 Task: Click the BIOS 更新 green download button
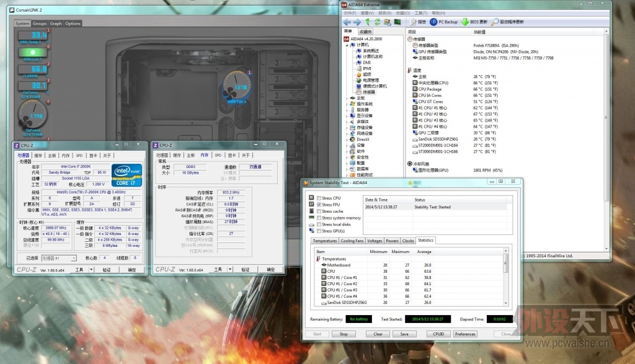pos(474,22)
